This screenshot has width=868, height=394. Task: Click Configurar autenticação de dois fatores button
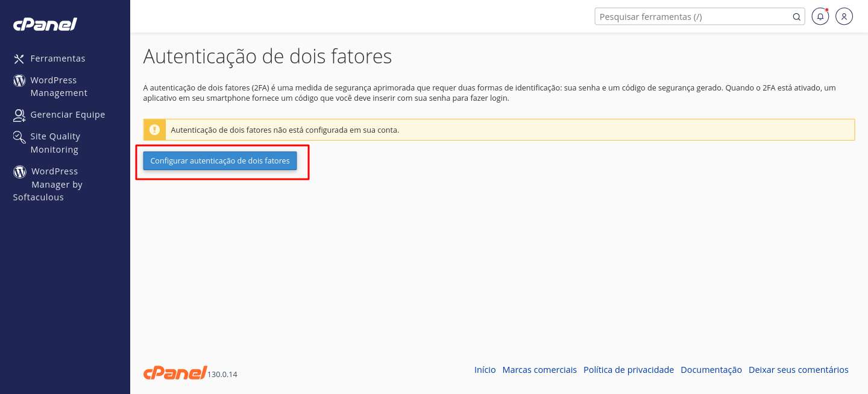coord(220,161)
